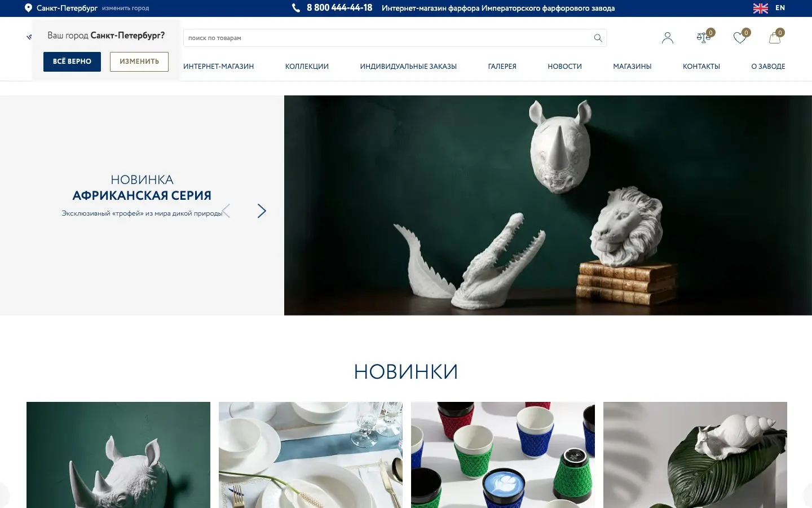Click the ИЗМЕНИТЬ button in city popup
The image size is (812, 508).
coord(139,62)
